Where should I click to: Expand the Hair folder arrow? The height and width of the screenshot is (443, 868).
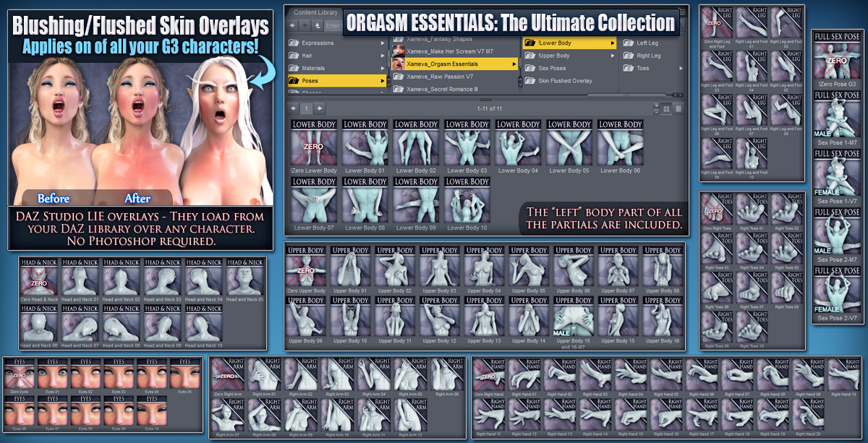click(383, 56)
